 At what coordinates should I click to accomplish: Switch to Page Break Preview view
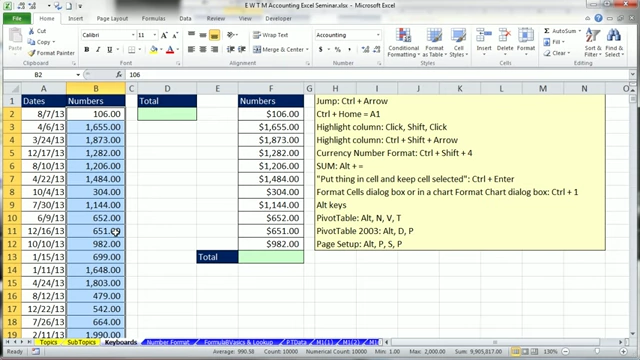pos(534,351)
